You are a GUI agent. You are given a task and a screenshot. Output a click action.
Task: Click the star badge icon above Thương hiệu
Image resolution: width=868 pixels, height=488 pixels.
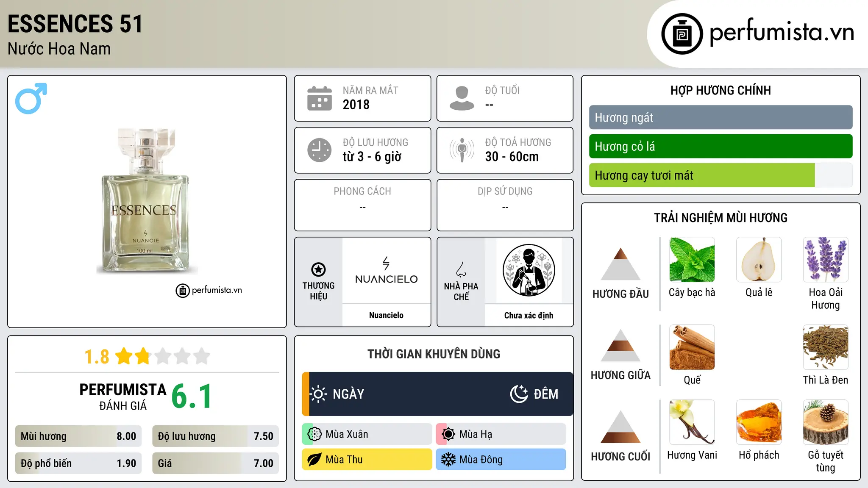coord(318,269)
